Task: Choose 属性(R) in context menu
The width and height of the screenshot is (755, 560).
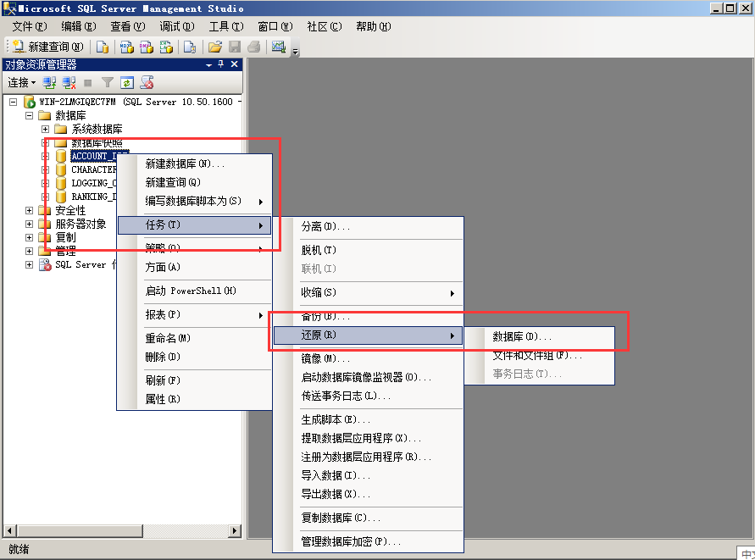Action: 195,399
